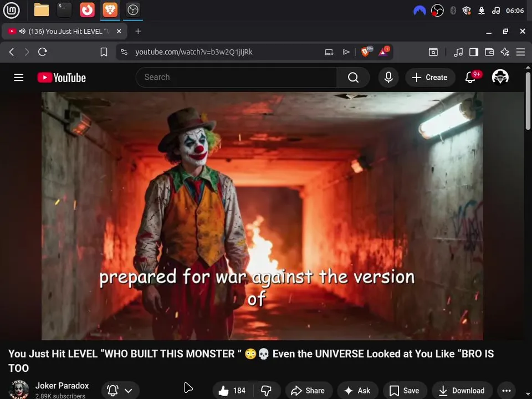
Task: Reload the current page
Action: (43, 52)
